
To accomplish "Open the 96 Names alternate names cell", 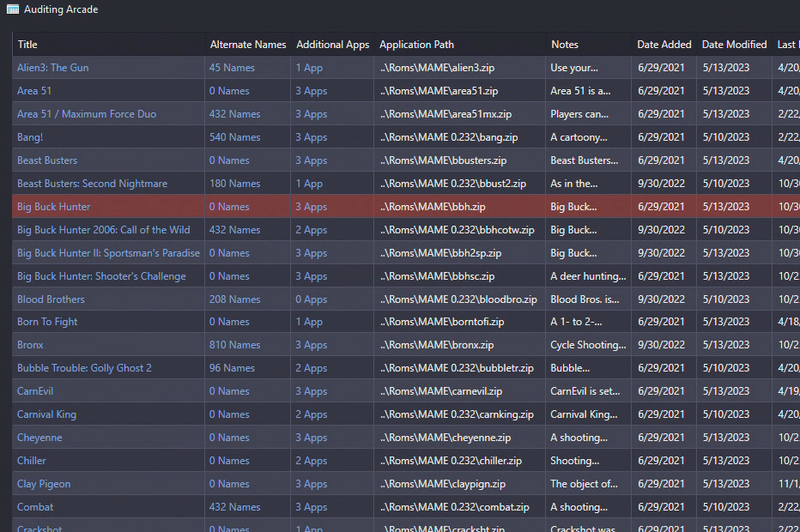I will click(232, 368).
